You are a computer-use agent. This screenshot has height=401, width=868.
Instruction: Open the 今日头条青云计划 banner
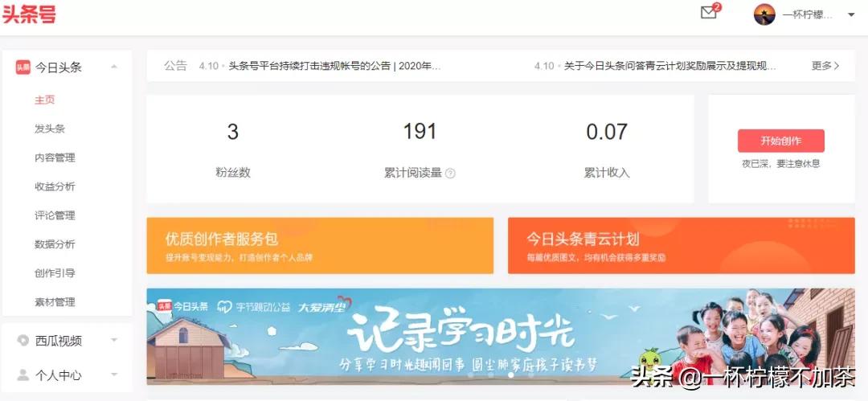click(682, 245)
